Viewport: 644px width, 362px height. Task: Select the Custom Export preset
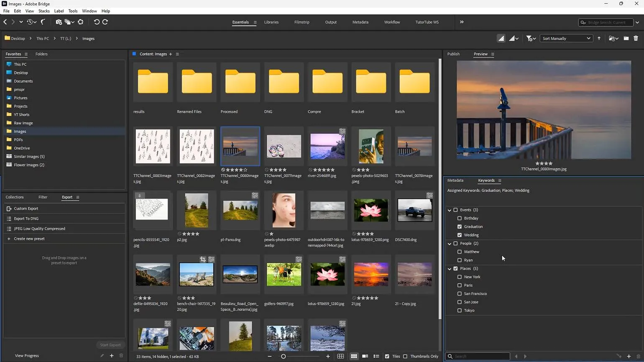[26, 209]
